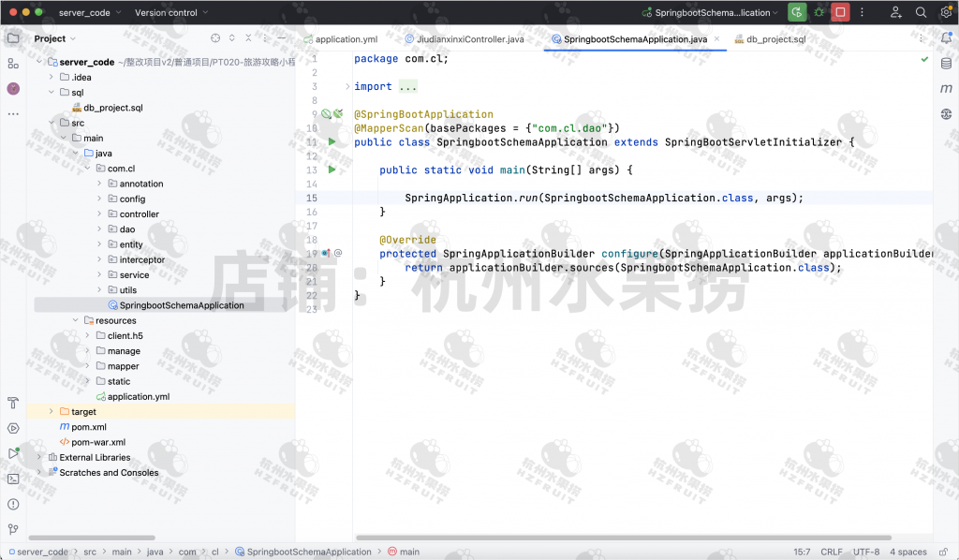Rerun SpringbootSchemaApplication with the green button
The height and width of the screenshot is (560, 959).
(x=796, y=12)
